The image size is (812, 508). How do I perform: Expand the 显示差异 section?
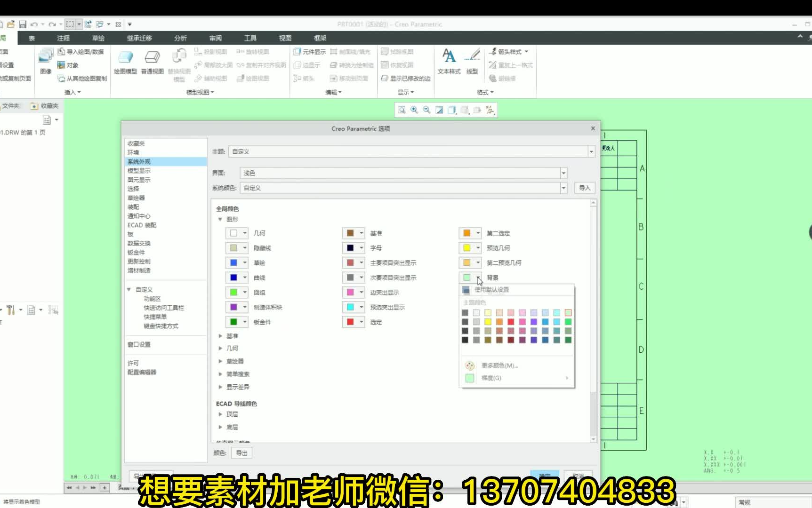pos(220,387)
